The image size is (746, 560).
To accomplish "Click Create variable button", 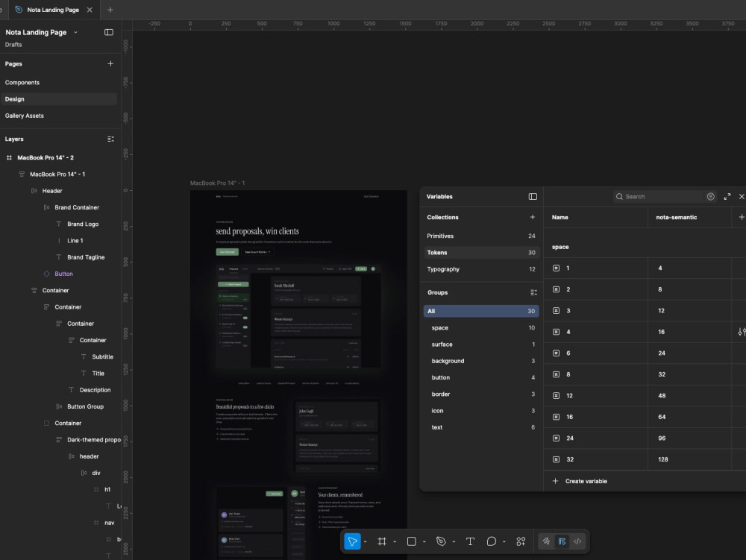I will (580, 481).
